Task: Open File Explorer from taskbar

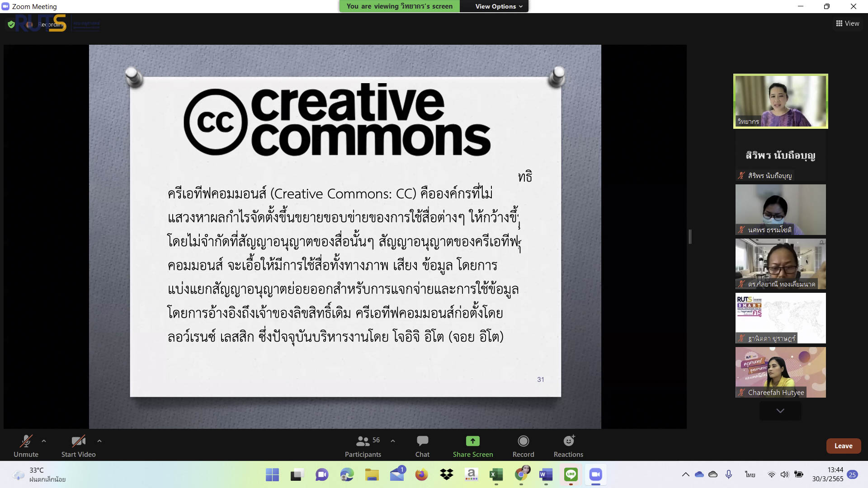Action: pyautogui.click(x=372, y=475)
